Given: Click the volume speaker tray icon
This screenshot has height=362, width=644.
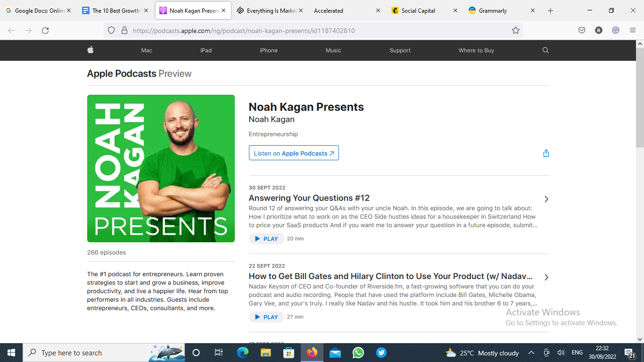Looking at the screenshot, I should [561, 353].
